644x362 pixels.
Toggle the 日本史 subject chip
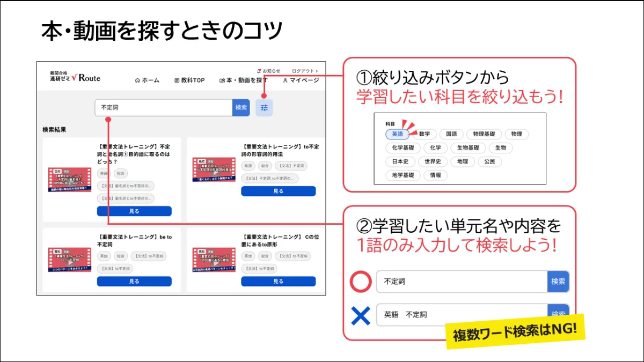400,161
